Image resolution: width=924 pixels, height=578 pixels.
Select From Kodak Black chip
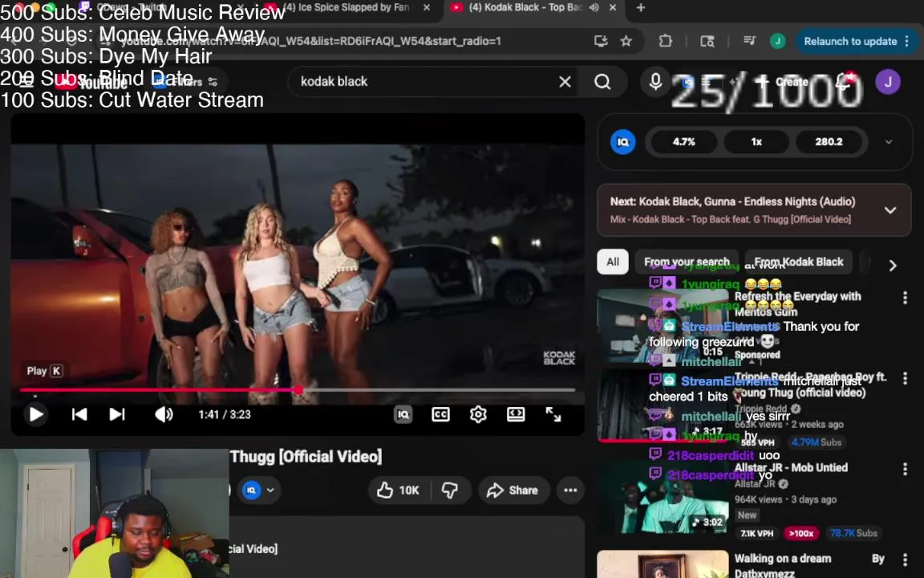(799, 262)
